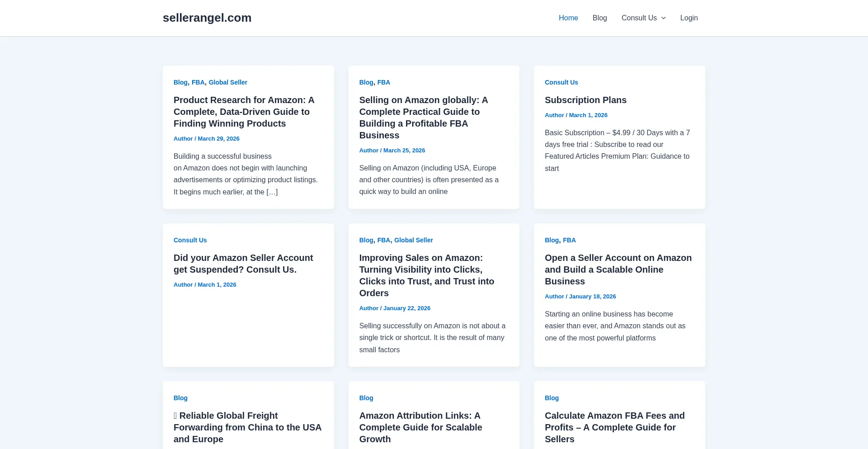Select FBA category on Product Research card
Viewport: 868px width, 449px height.
(x=198, y=82)
